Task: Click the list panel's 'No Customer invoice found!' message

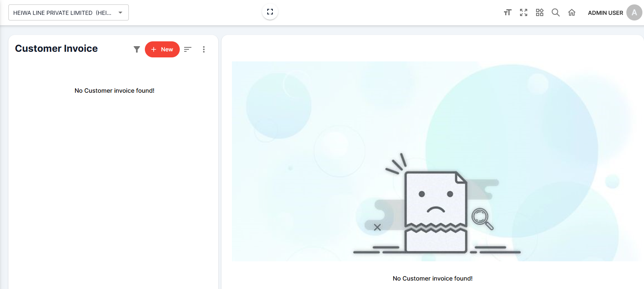Action: tap(114, 91)
